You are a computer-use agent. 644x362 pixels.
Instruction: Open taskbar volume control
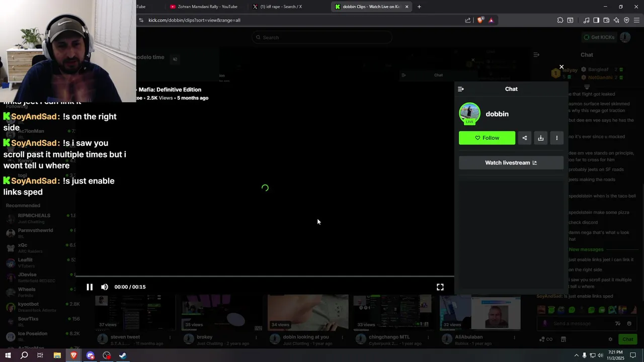tap(600, 355)
